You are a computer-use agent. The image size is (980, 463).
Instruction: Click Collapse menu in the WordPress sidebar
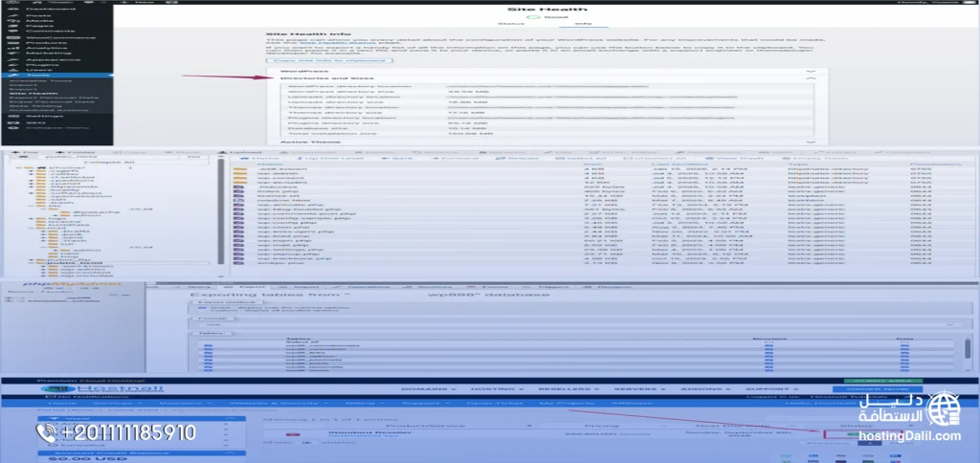(x=57, y=127)
